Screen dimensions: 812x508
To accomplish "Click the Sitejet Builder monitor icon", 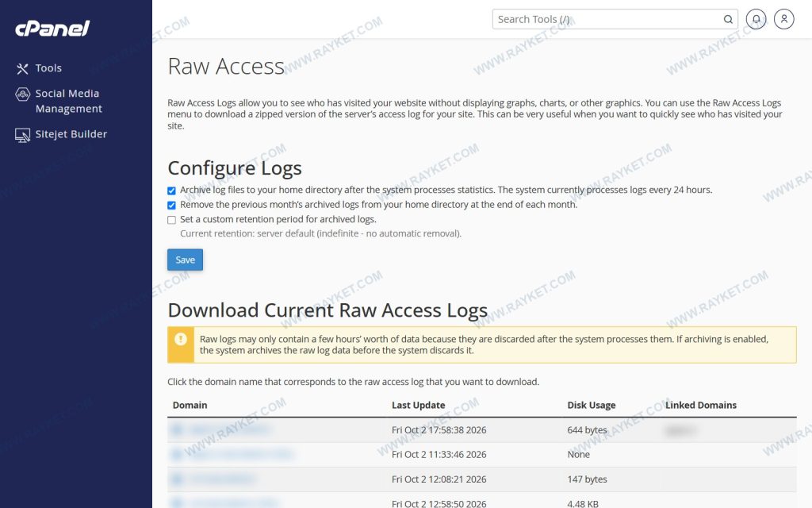I will pyautogui.click(x=23, y=135).
